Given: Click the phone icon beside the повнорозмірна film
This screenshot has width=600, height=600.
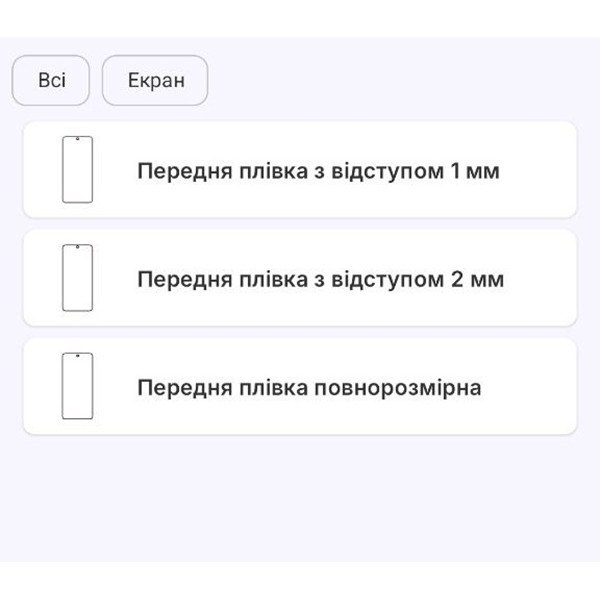Looking at the screenshot, I should [78, 385].
